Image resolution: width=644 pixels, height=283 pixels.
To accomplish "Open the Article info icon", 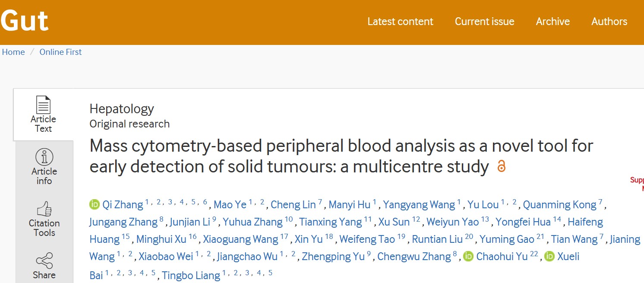I will click(44, 157).
